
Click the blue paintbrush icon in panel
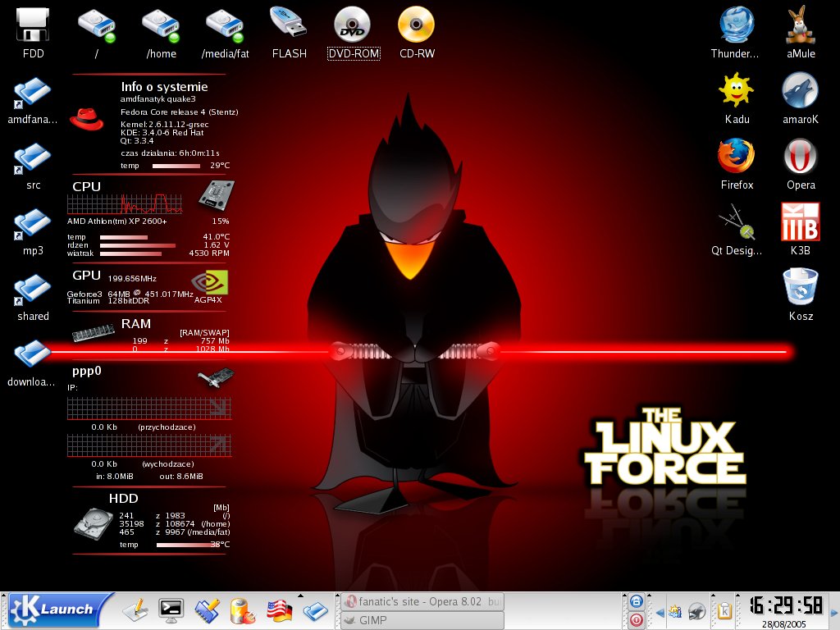(x=207, y=610)
